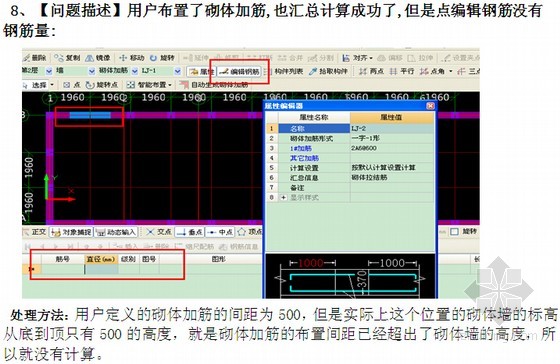Click the 删除 (delete) toolbar icon
The height and width of the screenshot is (364, 560).
(35, 58)
